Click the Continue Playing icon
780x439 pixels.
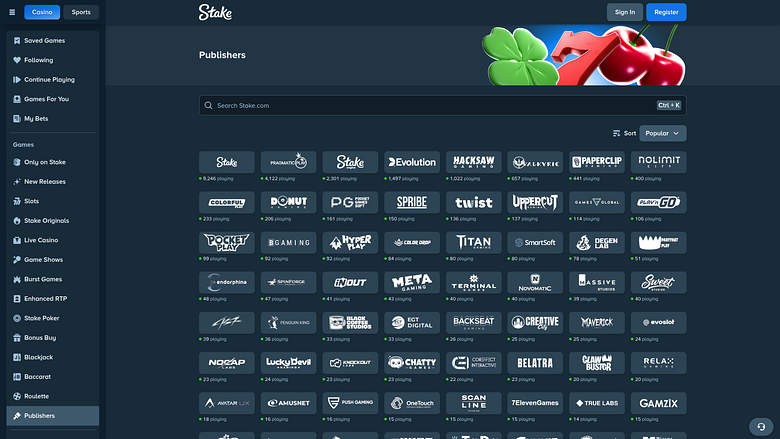click(17, 80)
